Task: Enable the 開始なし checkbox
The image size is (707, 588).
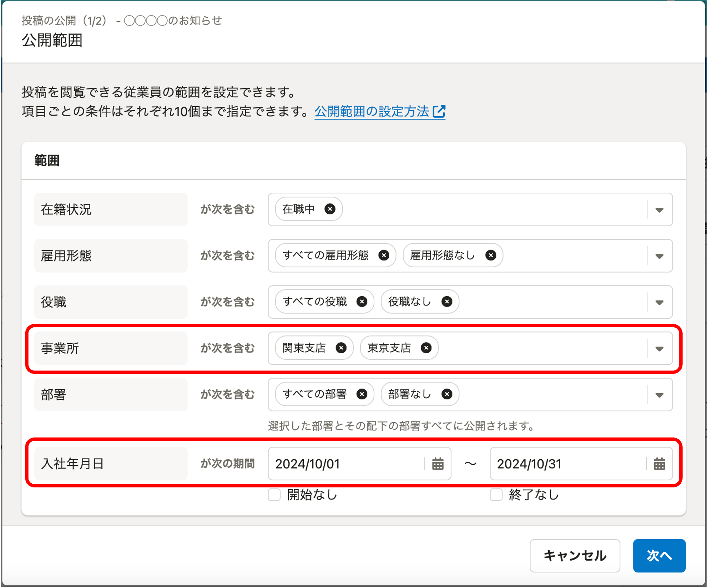Action: click(274, 494)
